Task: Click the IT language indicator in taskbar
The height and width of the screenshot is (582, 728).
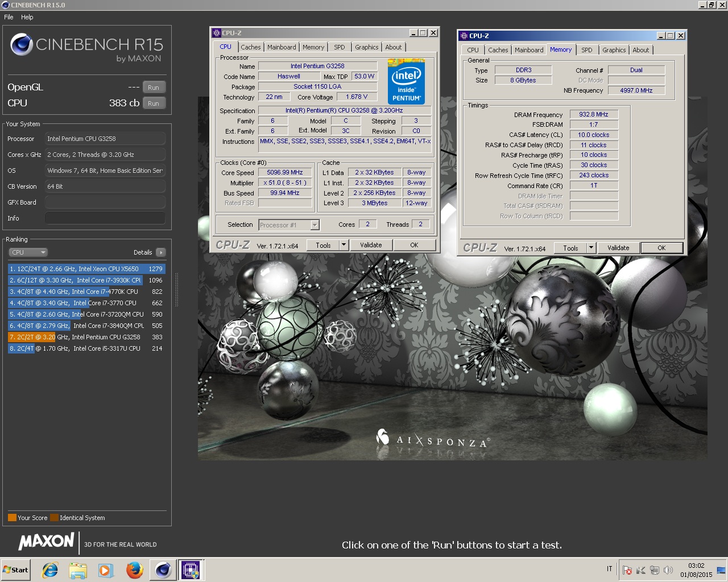Action: [x=610, y=569]
